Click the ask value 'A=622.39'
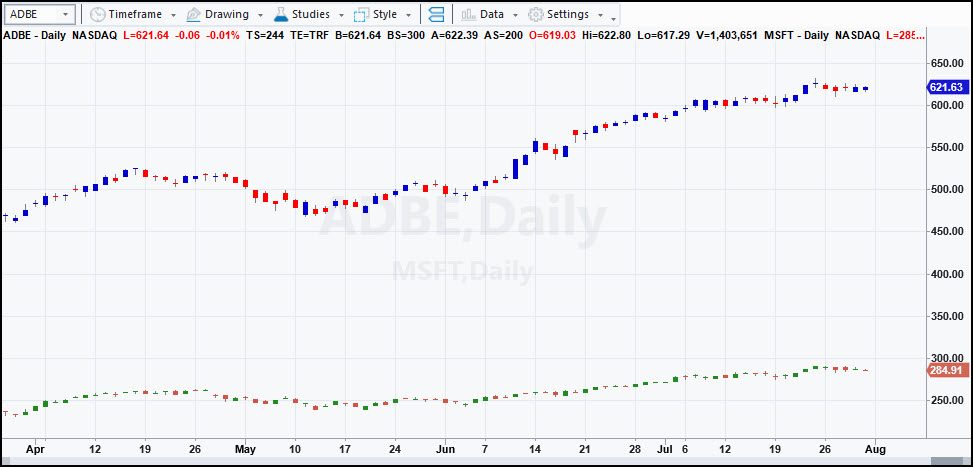973x467 pixels. click(454, 35)
